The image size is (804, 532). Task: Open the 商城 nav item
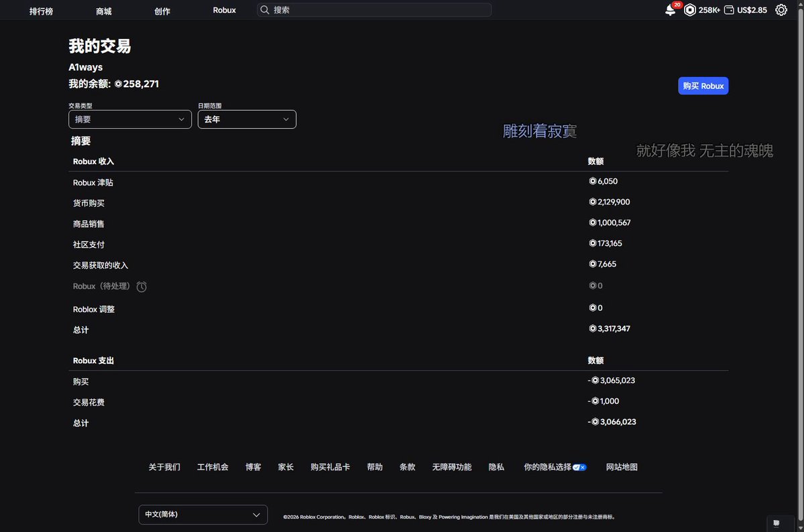tap(103, 11)
